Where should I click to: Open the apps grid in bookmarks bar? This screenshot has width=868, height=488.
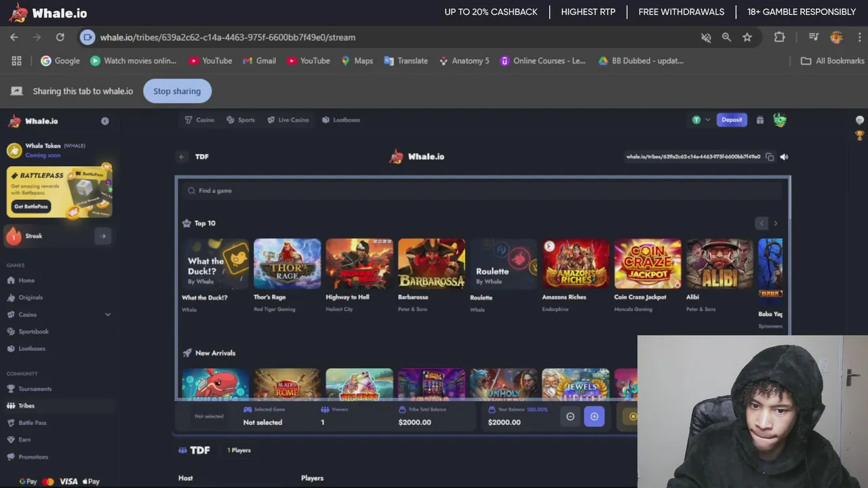click(16, 60)
